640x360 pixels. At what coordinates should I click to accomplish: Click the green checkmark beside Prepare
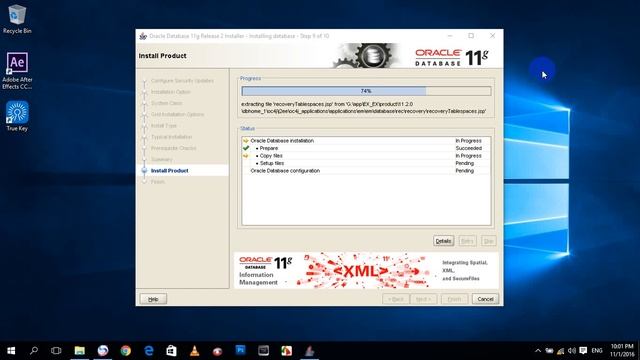click(246, 148)
